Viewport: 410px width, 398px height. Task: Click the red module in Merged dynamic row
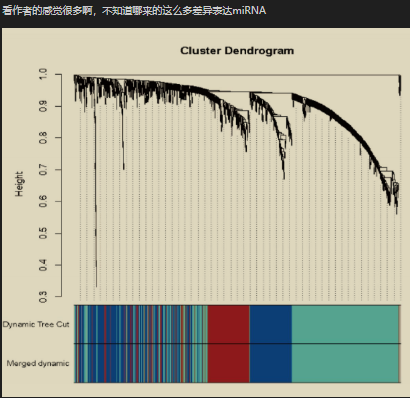229,363
